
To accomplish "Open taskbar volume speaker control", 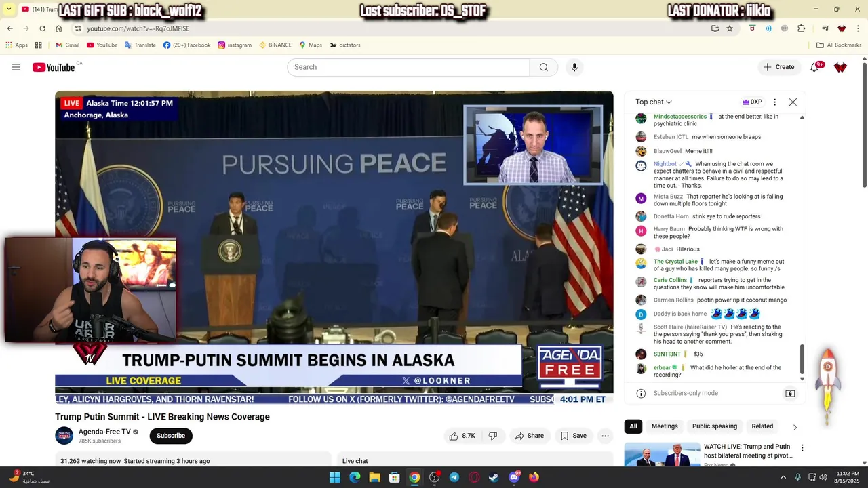I will coord(823,477).
